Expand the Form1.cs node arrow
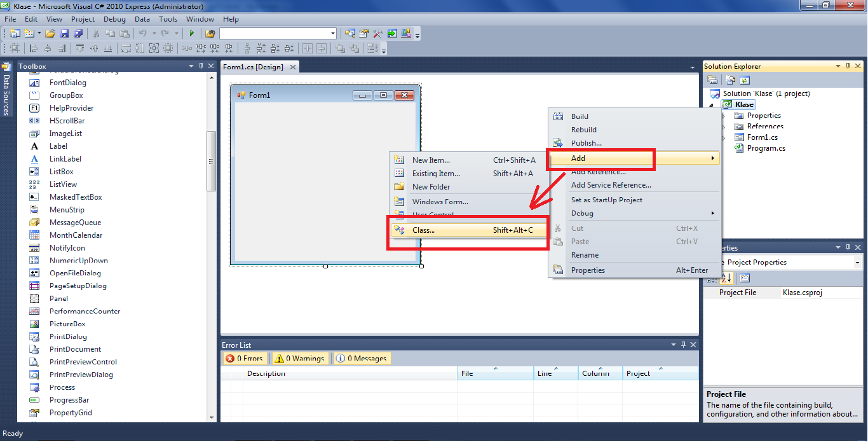This screenshot has height=442, width=868. 723,137
